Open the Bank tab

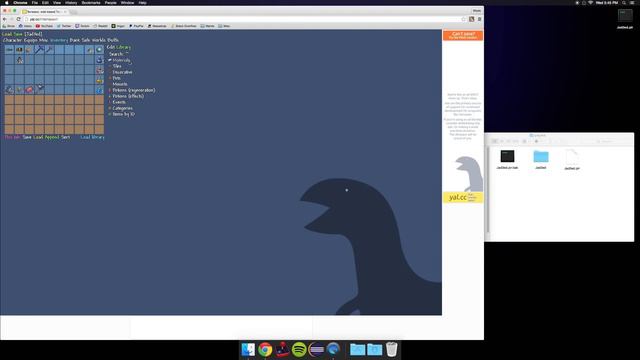point(75,40)
